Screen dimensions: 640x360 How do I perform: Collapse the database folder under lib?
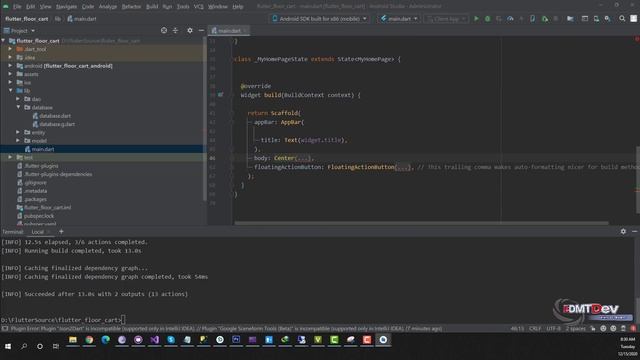click(18, 107)
